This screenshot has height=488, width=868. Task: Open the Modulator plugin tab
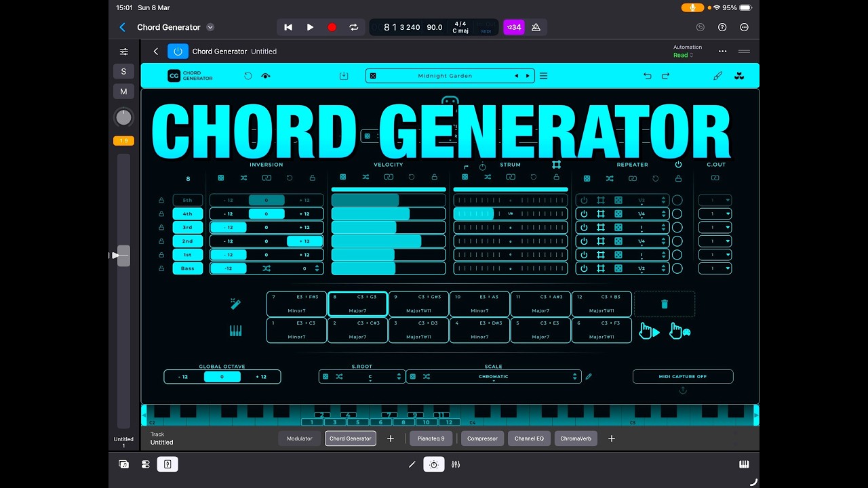pos(299,439)
